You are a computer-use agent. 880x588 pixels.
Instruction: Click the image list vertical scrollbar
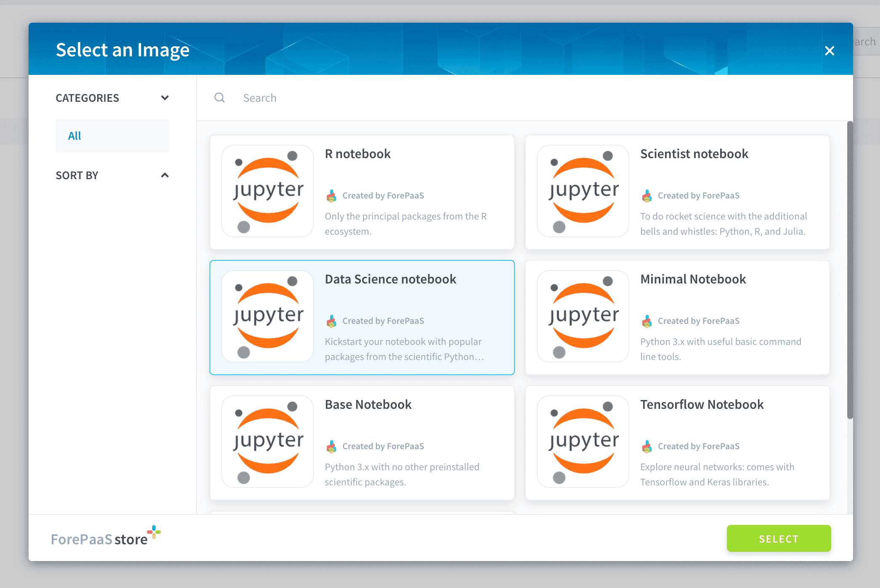tap(850, 270)
